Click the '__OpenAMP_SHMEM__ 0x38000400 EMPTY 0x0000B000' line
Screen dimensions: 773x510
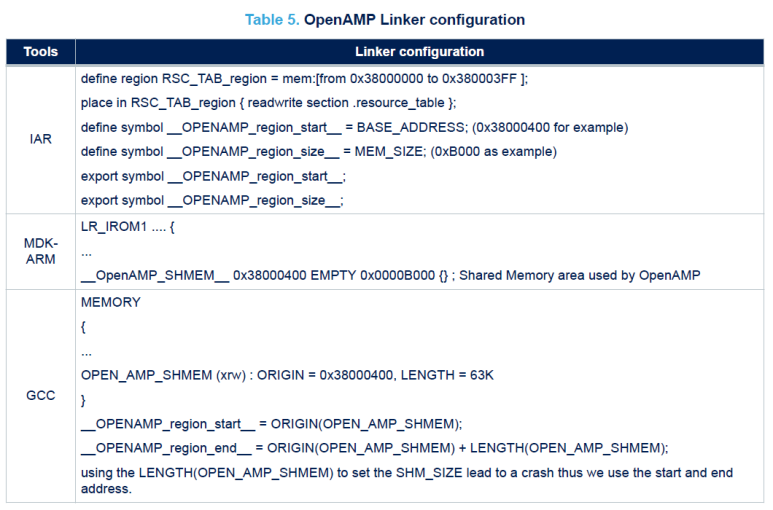tap(390, 275)
